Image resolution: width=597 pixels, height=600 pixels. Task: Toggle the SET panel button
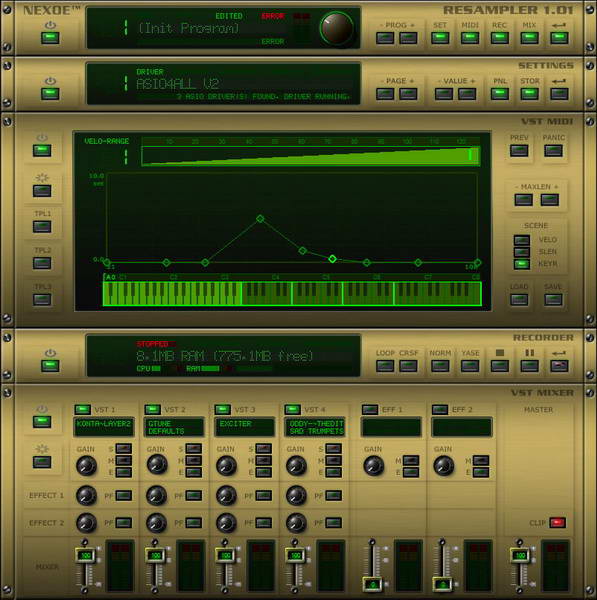(440, 38)
